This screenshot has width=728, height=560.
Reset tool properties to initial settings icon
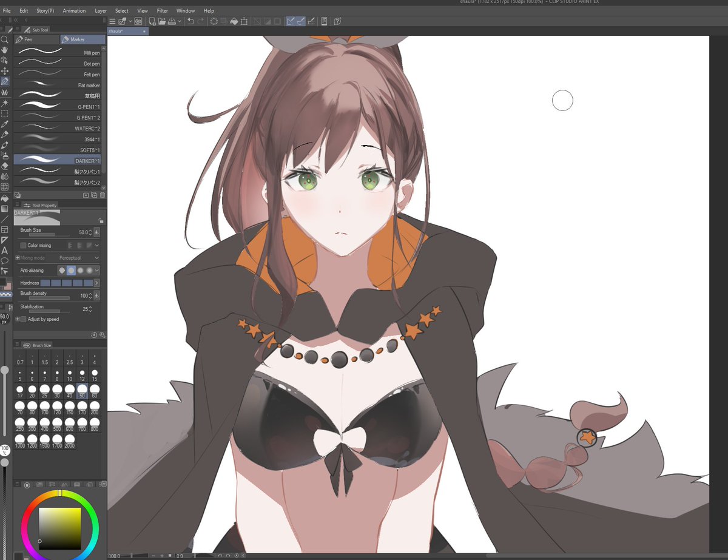[94, 334]
